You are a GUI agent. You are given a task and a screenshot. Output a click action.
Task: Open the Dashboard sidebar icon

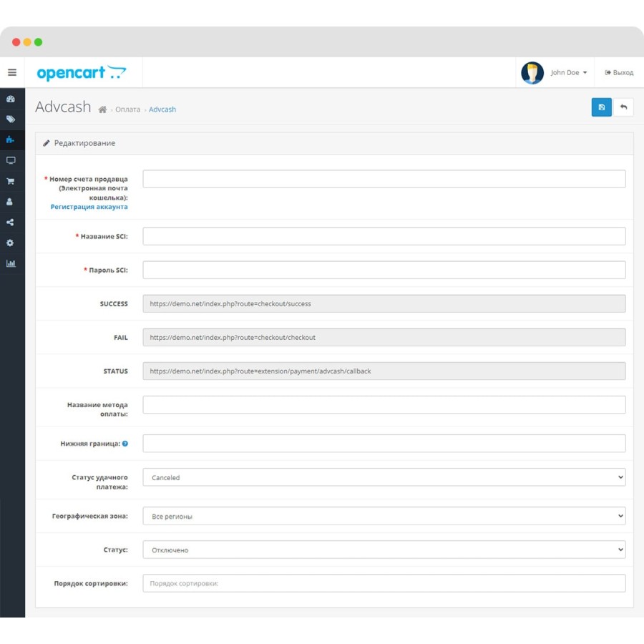[x=11, y=99]
